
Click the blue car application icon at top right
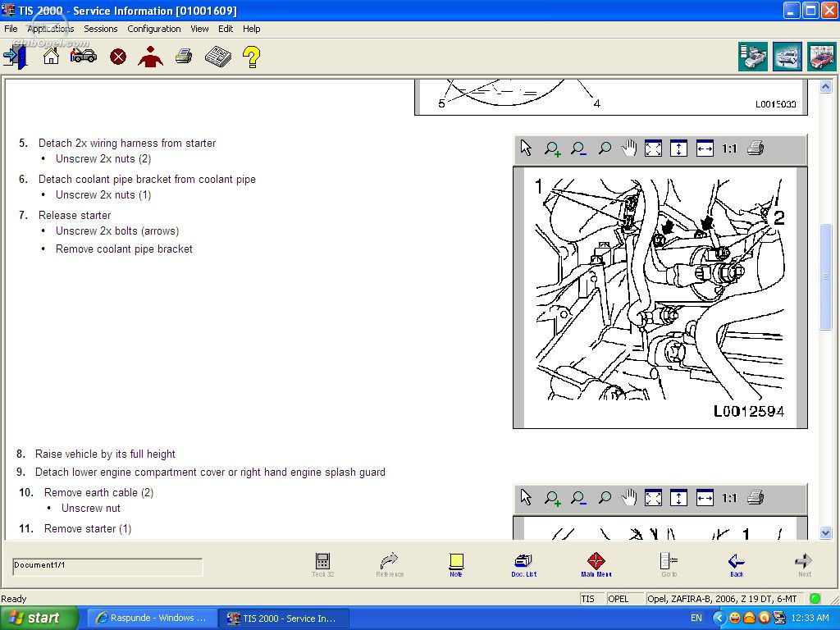point(787,57)
